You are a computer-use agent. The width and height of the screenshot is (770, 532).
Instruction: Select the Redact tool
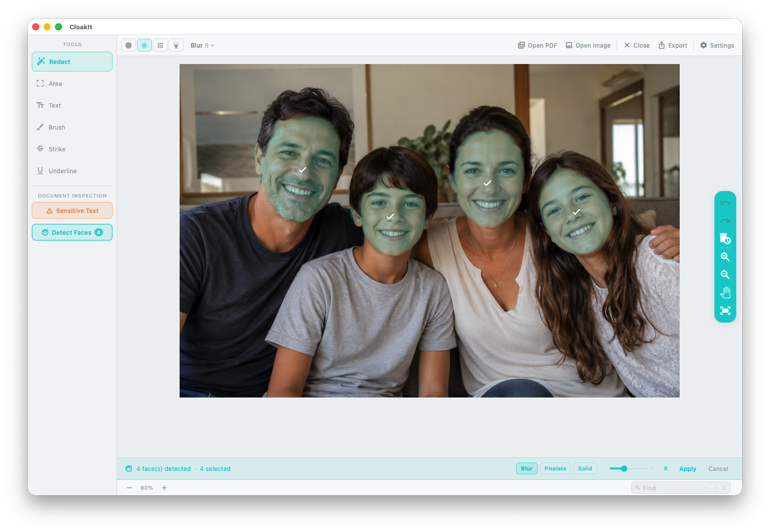(x=72, y=62)
